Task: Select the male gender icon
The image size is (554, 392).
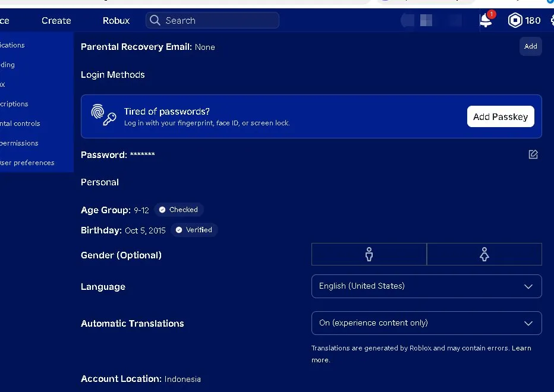Action: pyautogui.click(x=369, y=254)
